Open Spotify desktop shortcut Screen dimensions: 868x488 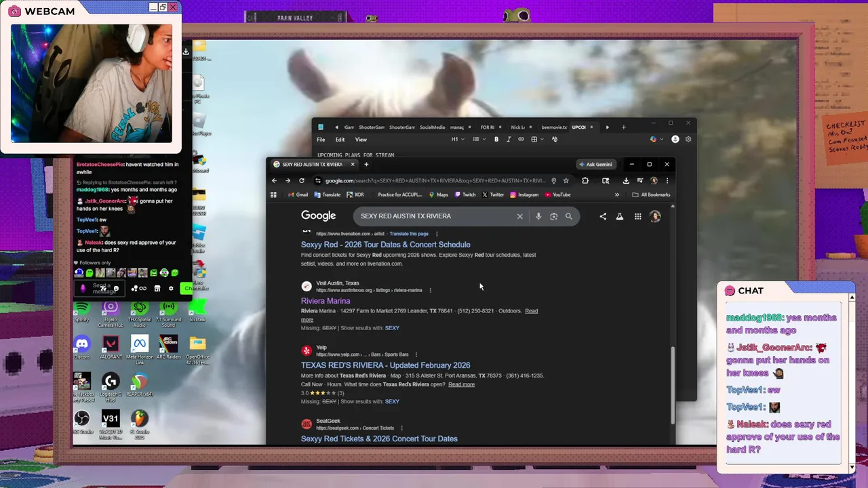point(82,312)
